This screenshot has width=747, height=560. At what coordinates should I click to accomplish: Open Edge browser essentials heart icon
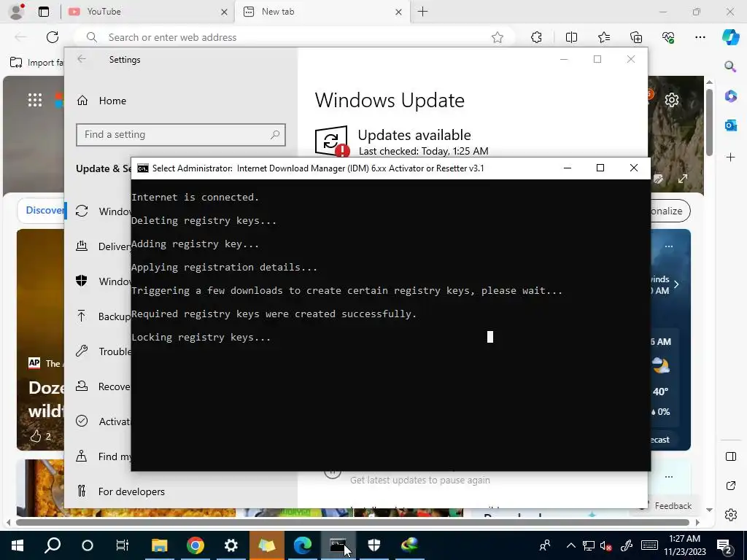coord(668,37)
